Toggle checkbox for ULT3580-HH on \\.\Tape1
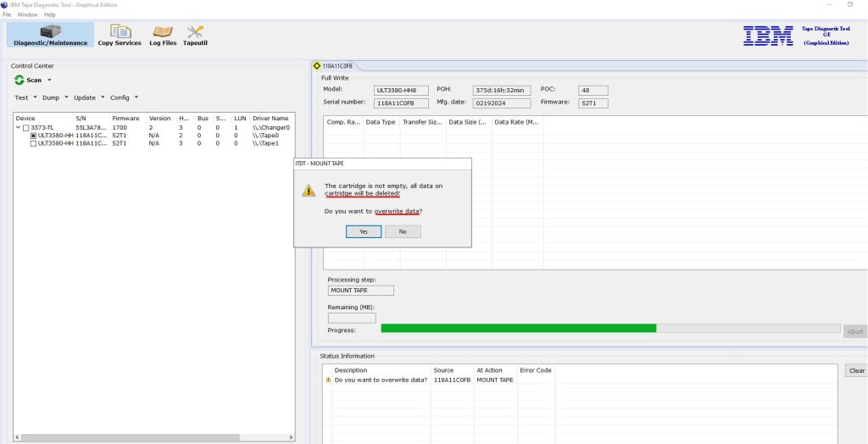The image size is (868, 444). [33, 143]
